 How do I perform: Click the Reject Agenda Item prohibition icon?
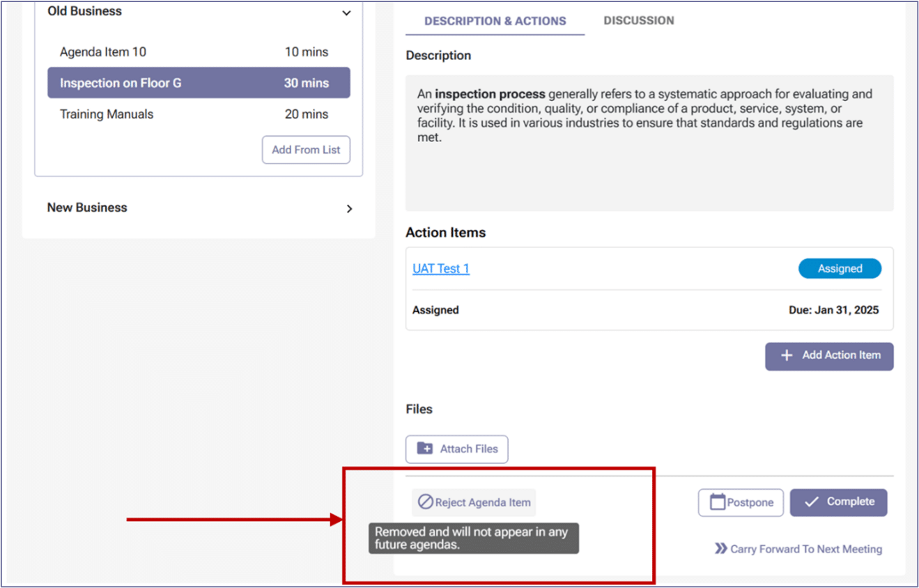click(x=425, y=502)
